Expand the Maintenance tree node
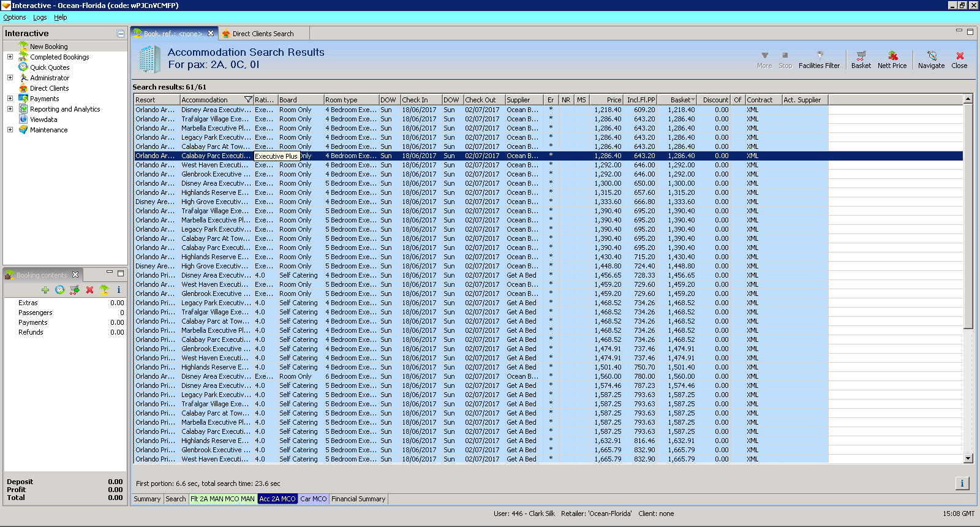 tap(10, 130)
